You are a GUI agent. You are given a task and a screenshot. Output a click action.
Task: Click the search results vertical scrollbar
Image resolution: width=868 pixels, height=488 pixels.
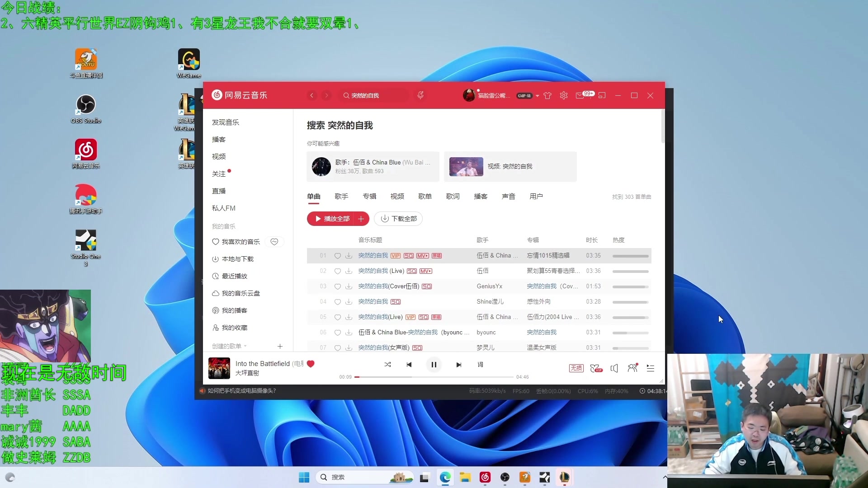click(663, 127)
